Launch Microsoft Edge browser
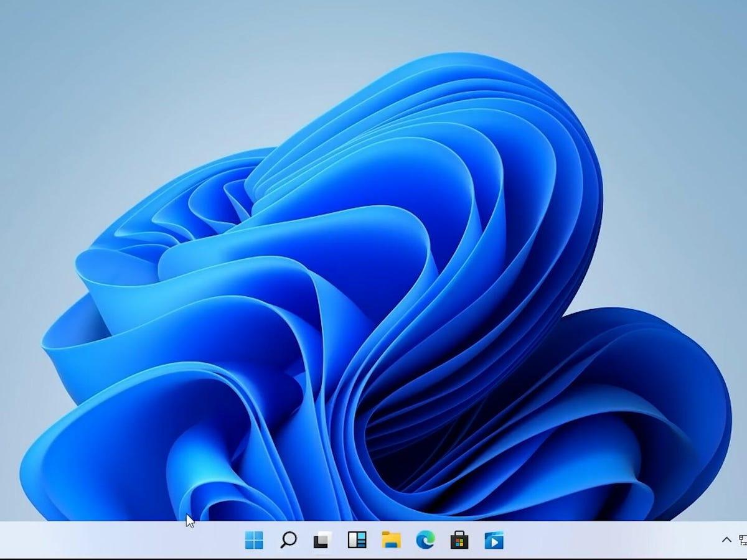This screenshot has height=560, width=747. click(x=425, y=540)
